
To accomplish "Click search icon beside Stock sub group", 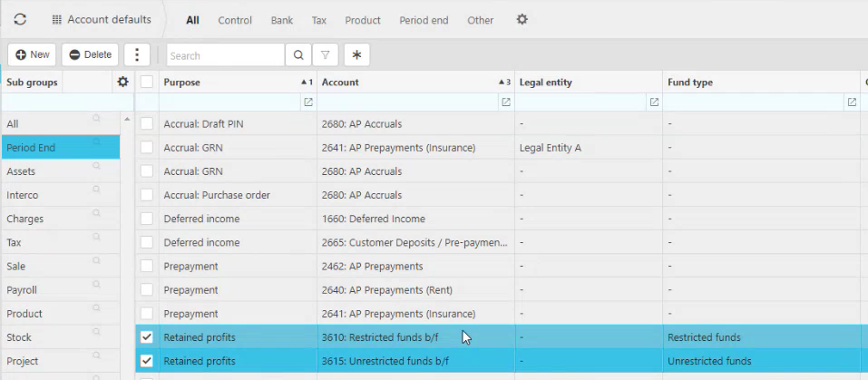I will click(96, 332).
